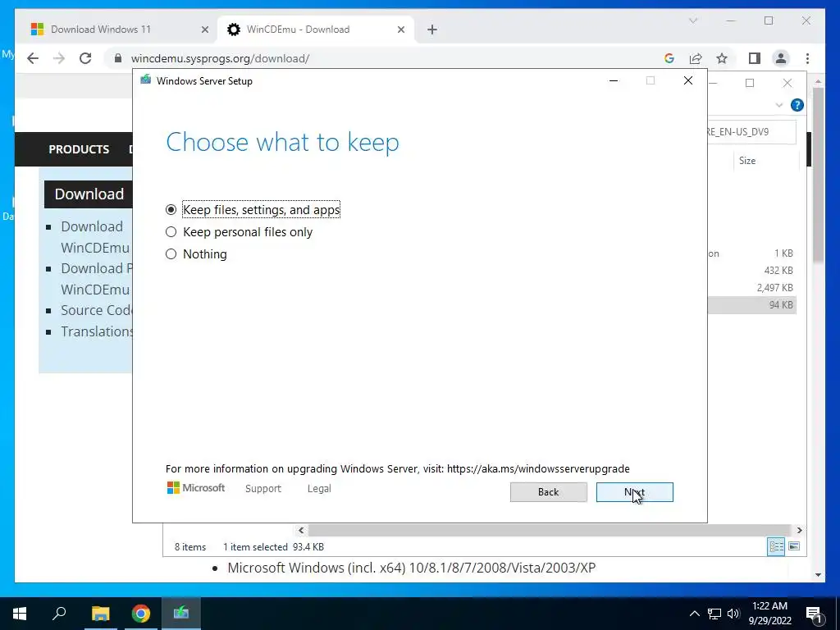840x630 pixels.
Task: Select the 1 KB file row
Action: [x=751, y=253]
